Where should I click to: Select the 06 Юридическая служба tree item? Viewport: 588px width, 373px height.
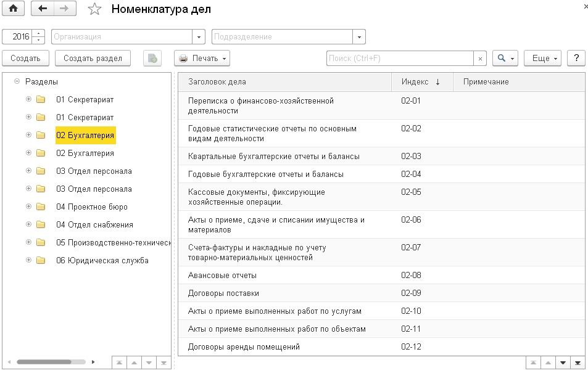point(102,260)
